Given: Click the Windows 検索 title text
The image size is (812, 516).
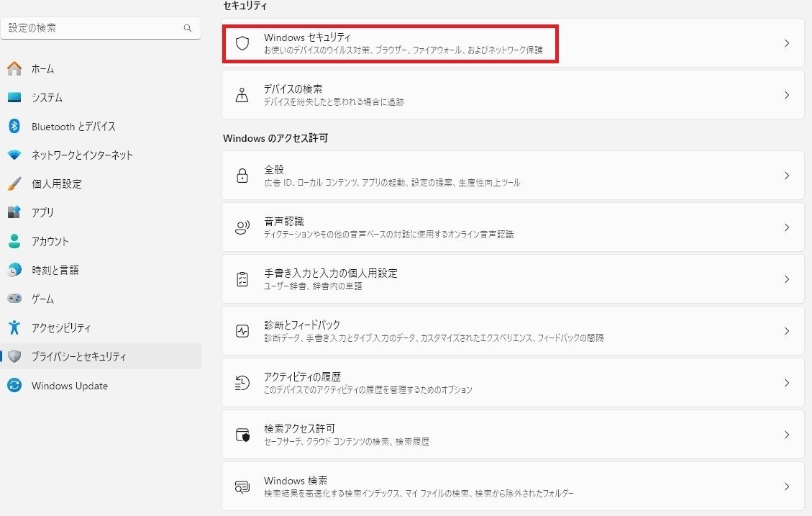Looking at the screenshot, I should click(x=296, y=480).
